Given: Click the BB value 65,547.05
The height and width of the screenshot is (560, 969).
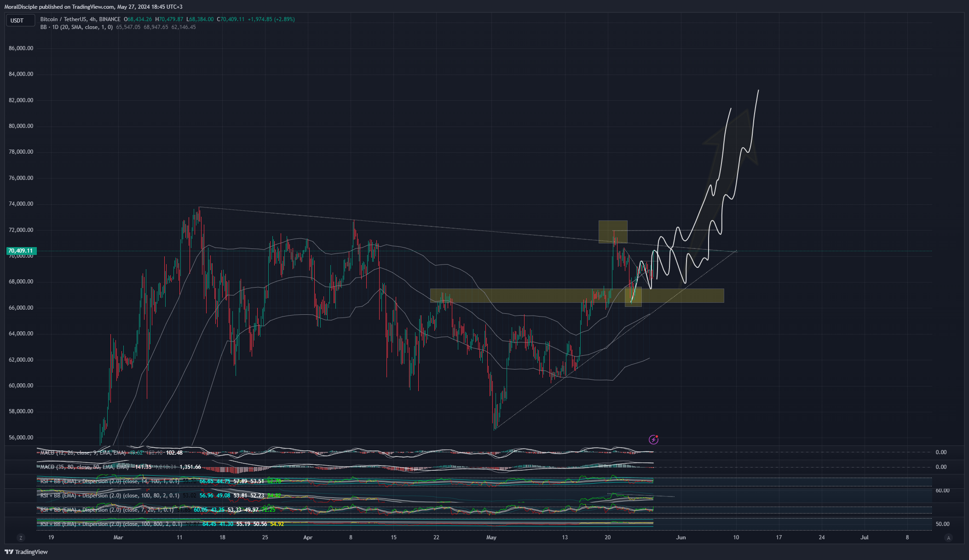Looking at the screenshot, I should tap(128, 27).
